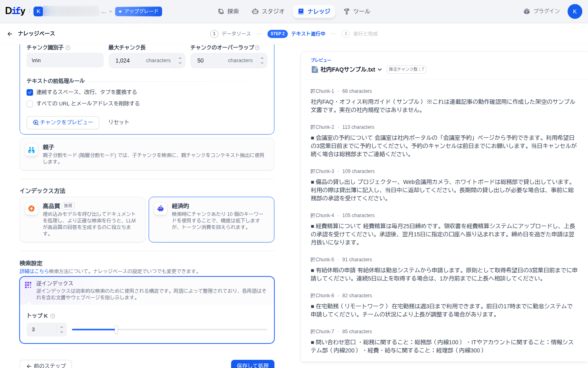Click the Chunk-6 label
588x368 pixels.
point(325,296)
